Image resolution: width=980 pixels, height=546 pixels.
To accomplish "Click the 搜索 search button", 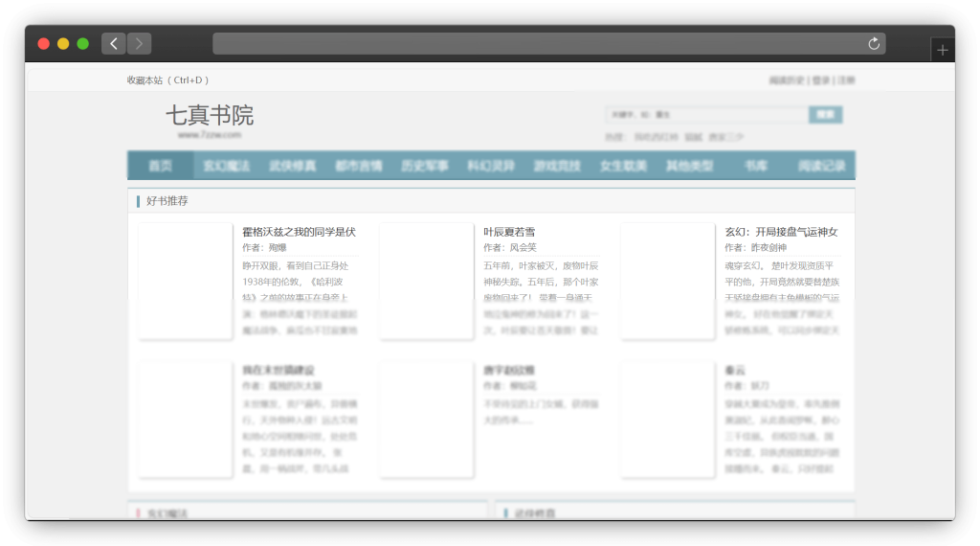I will tap(826, 114).
